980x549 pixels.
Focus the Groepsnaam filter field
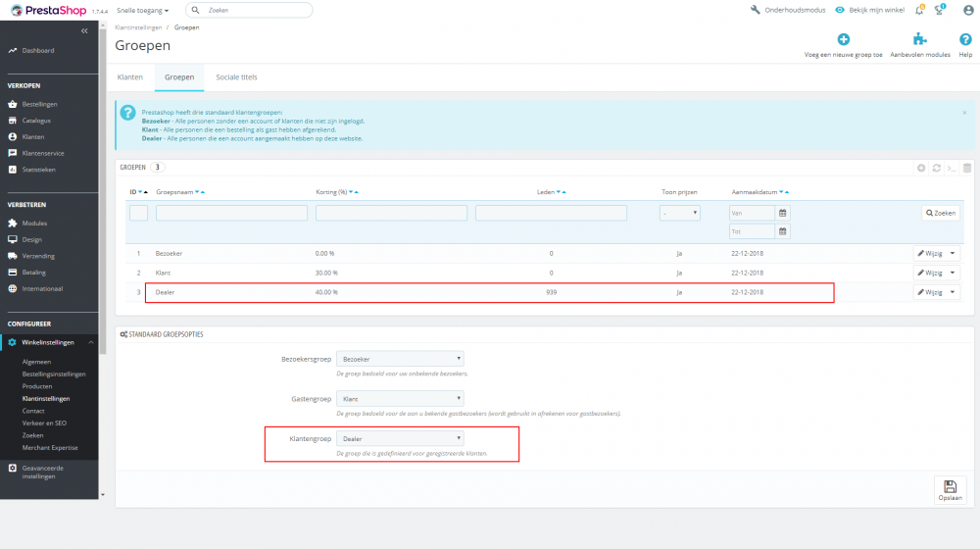tap(231, 213)
